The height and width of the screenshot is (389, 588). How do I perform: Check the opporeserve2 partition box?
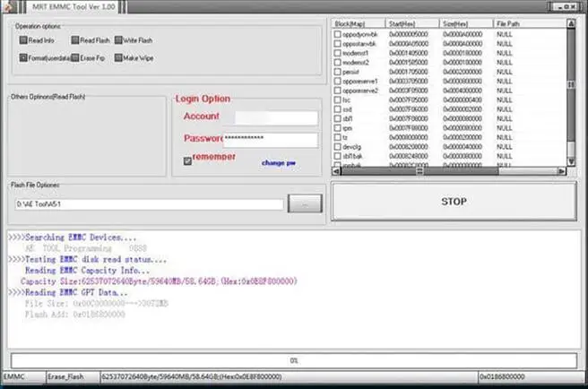coord(338,91)
